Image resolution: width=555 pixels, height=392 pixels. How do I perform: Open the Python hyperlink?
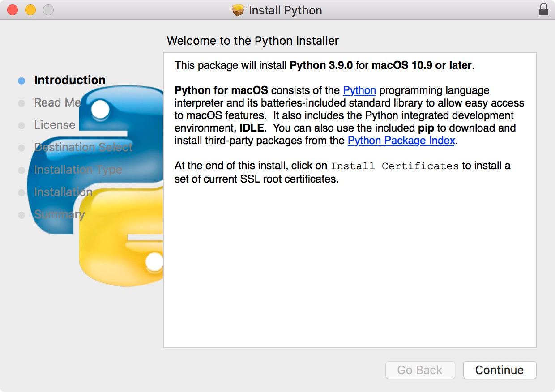pos(359,90)
